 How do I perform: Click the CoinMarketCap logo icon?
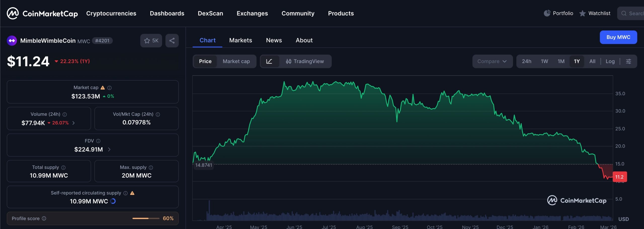(13, 13)
